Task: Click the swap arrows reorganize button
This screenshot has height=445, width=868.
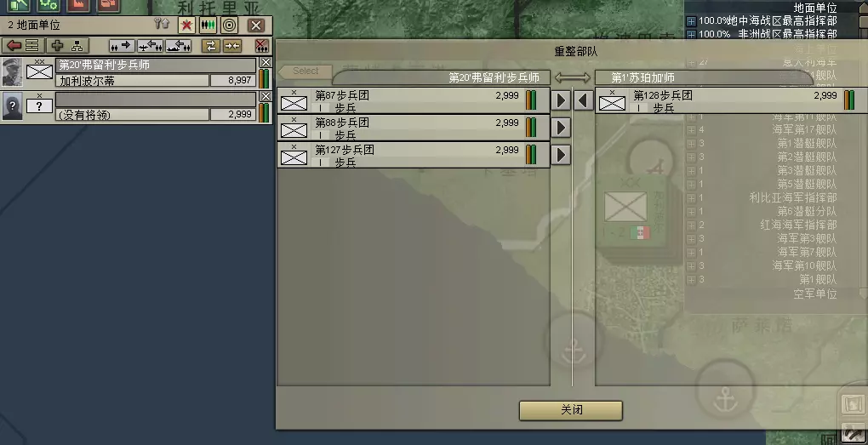Action: [210, 45]
